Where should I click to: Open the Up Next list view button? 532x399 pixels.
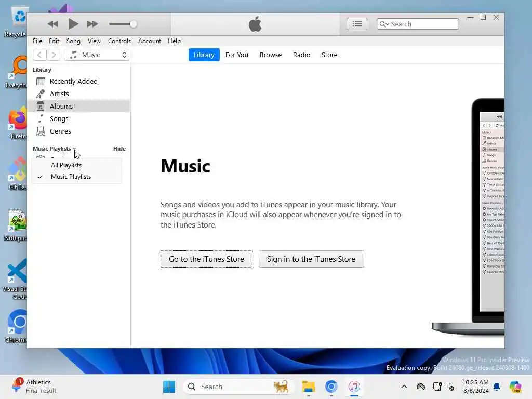[356, 24]
